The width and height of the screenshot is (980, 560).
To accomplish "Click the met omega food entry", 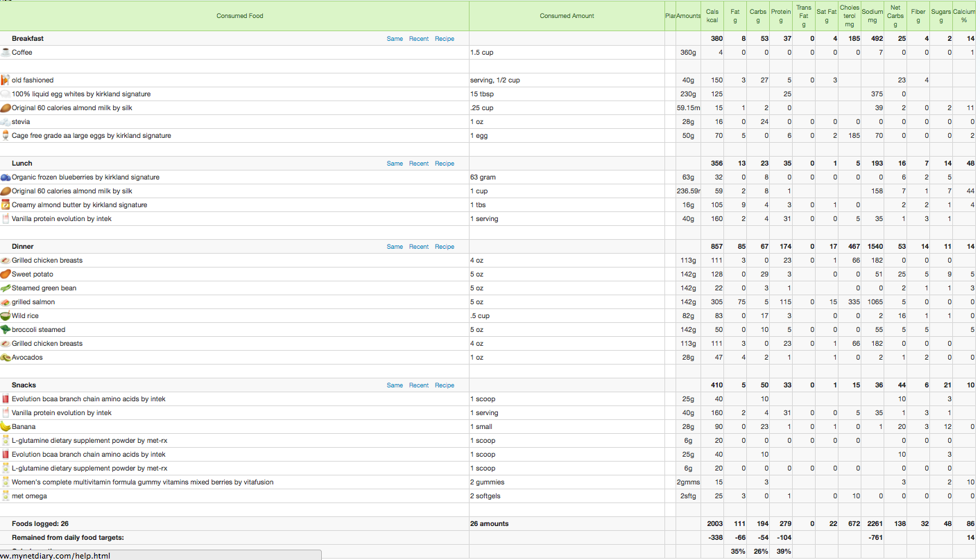I will [29, 496].
